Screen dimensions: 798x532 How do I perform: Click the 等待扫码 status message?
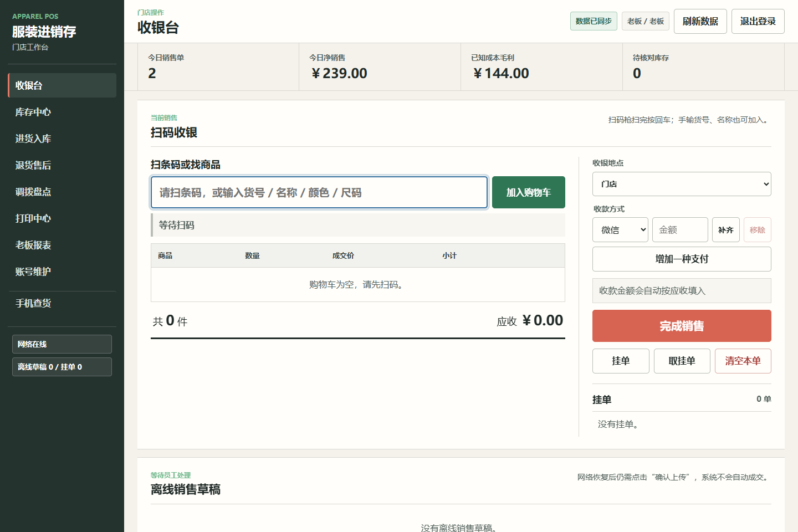click(x=358, y=225)
